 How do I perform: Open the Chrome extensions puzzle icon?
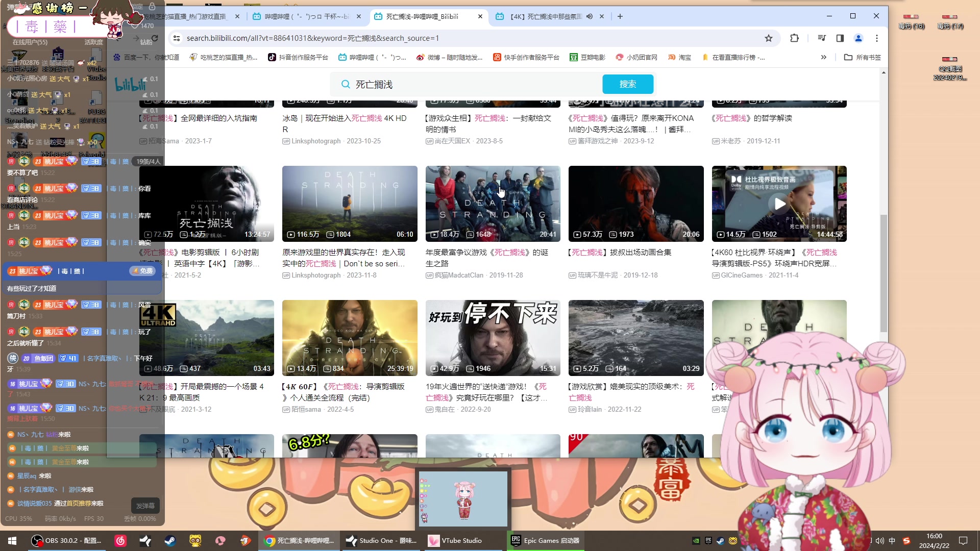coord(794,38)
